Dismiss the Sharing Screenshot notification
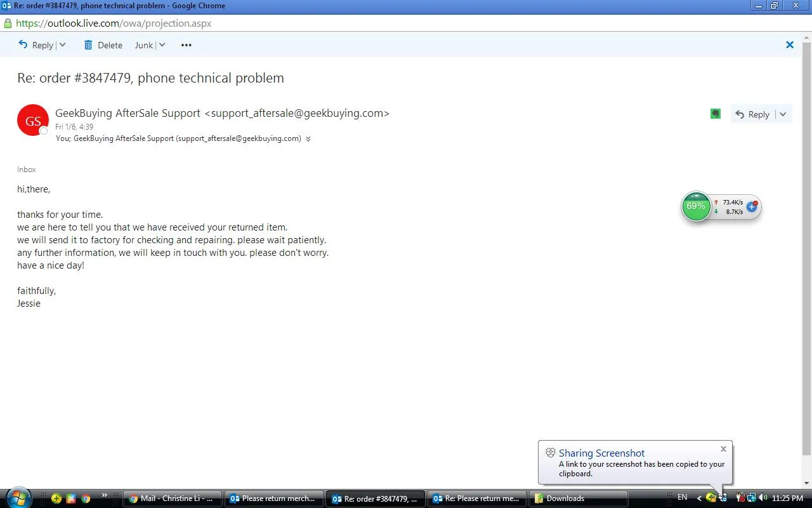Image resolution: width=812 pixels, height=508 pixels. (723, 449)
